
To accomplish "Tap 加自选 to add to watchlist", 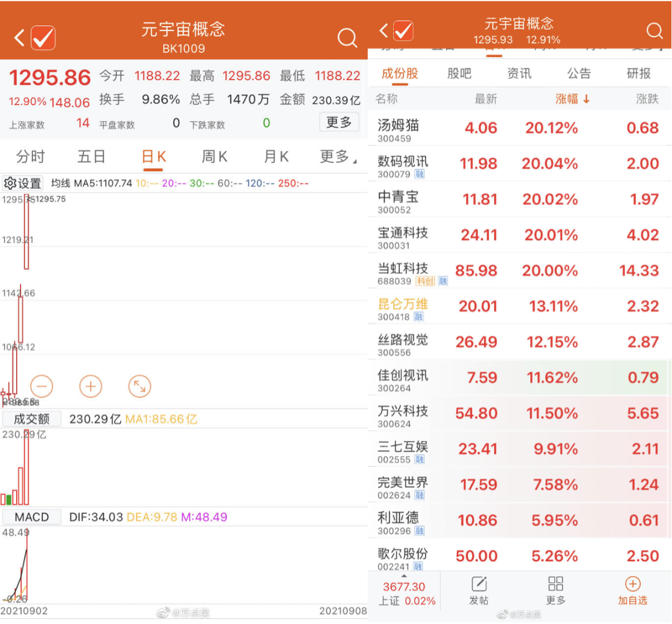I will coord(633,590).
